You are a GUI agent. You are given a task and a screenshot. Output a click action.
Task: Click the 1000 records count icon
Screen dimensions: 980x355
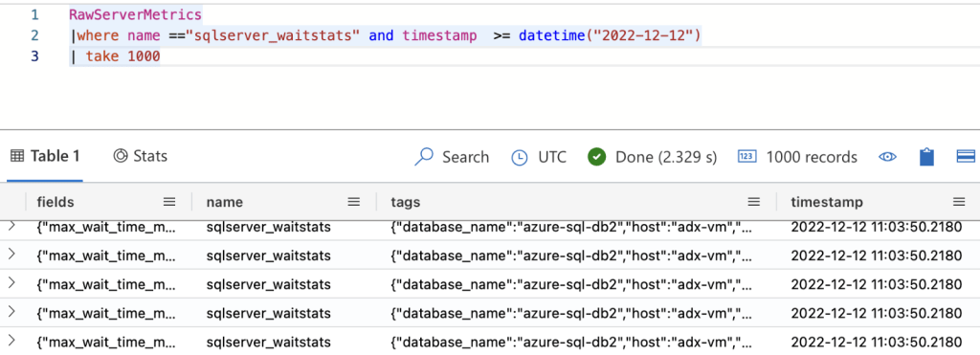[x=746, y=156]
